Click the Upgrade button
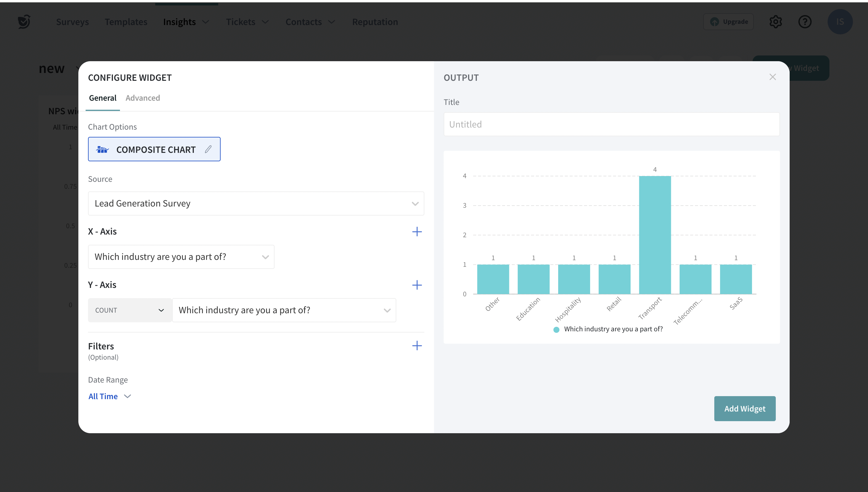 pyautogui.click(x=728, y=22)
